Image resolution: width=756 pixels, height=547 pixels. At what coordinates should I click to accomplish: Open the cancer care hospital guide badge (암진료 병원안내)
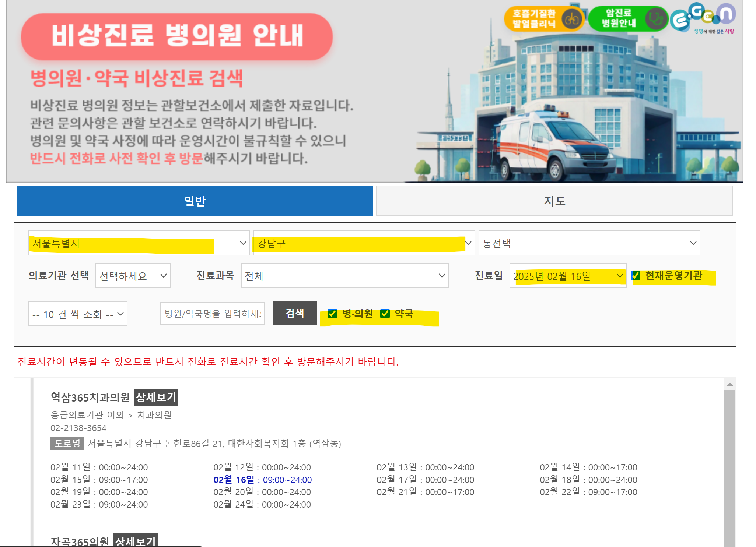click(x=627, y=18)
